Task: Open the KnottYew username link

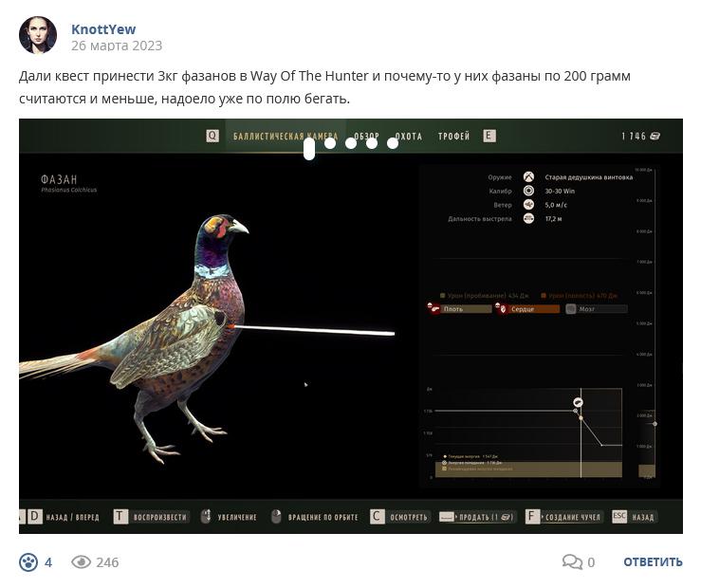Action: pyautogui.click(x=103, y=29)
